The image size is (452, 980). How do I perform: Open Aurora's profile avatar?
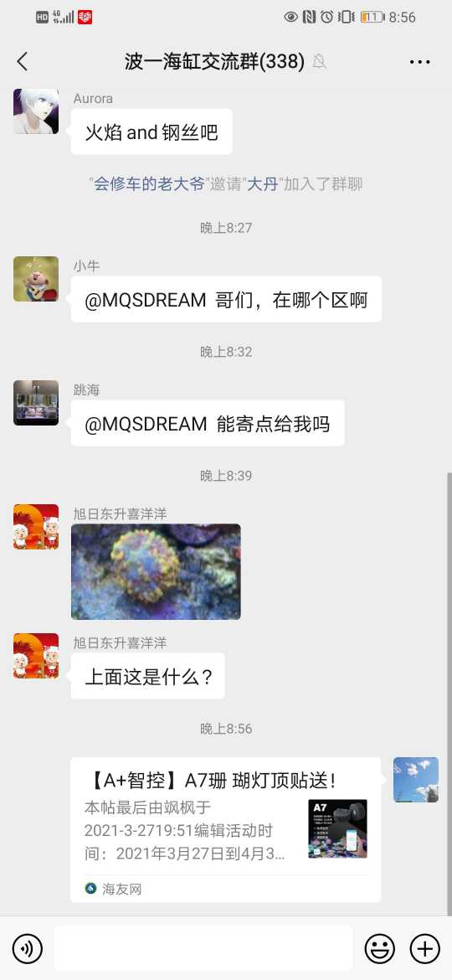pos(36,111)
